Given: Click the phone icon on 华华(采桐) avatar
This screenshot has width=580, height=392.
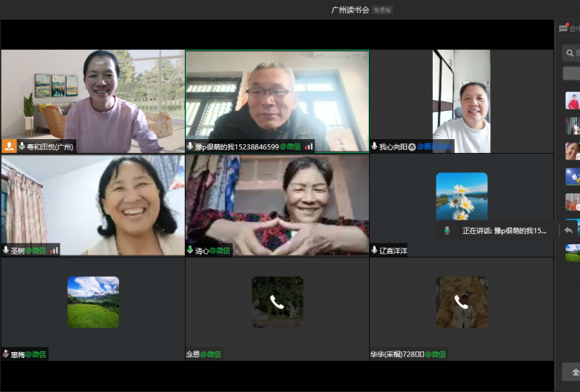Looking at the screenshot, I should 461,301.
